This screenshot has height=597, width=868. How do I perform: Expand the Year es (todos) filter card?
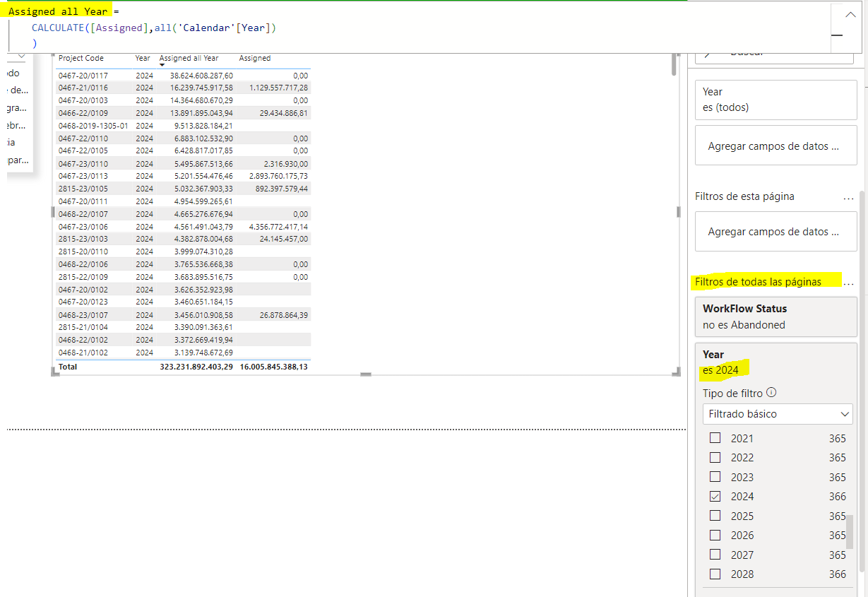point(776,100)
